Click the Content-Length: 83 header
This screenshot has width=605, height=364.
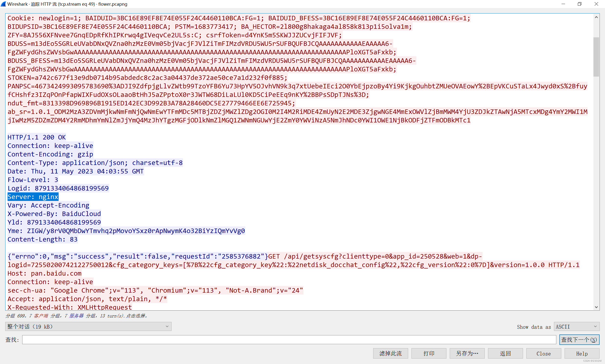coord(43,239)
